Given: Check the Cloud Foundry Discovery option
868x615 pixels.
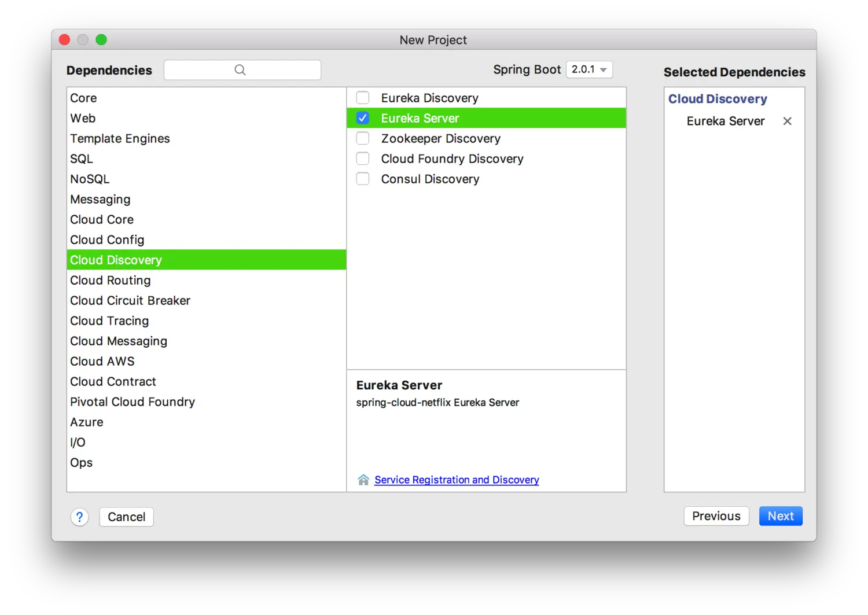Looking at the screenshot, I should pos(363,159).
